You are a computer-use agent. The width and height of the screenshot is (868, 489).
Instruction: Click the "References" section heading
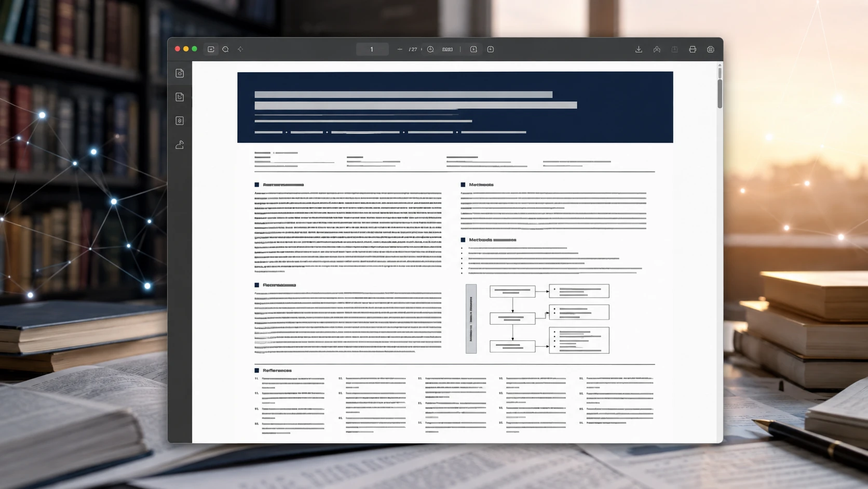click(x=277, y=371)
